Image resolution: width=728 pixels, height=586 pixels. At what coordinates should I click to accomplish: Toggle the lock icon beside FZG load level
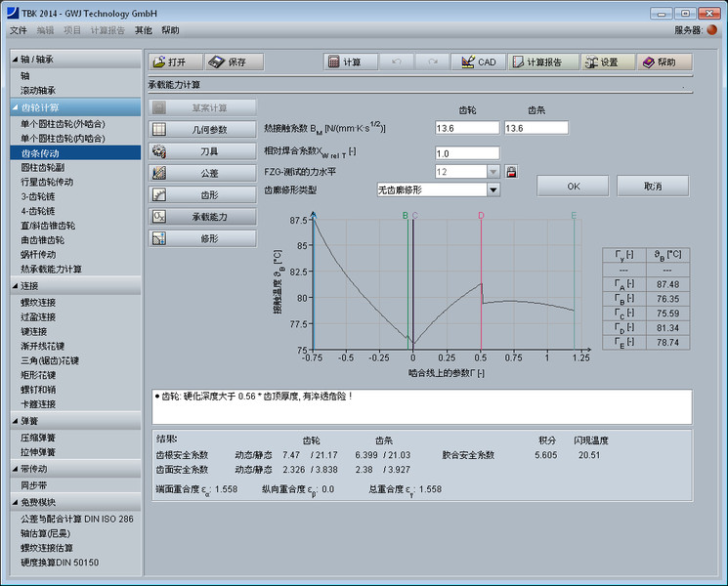(x=510, y=172)
